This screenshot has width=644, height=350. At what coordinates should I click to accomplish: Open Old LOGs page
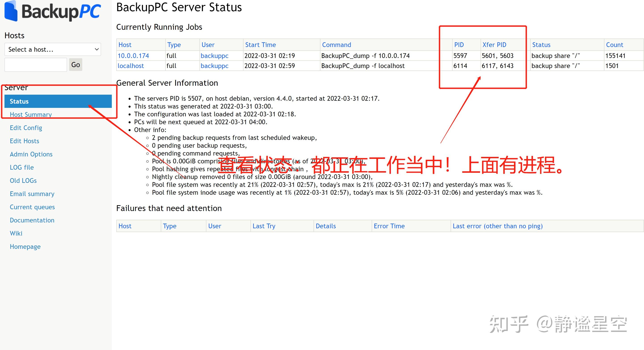[23, 181]
